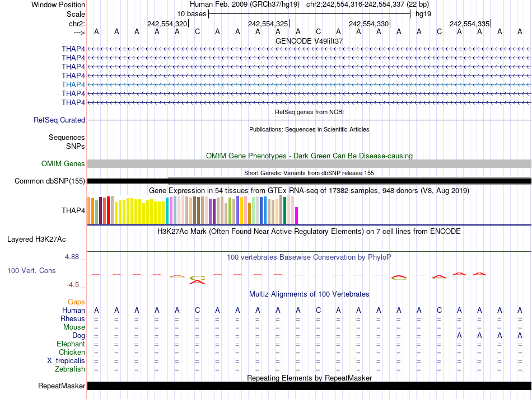Click the dark green GTEx expression bar
Viewport: 532px width, 399px height.
[x=284, y=211]
